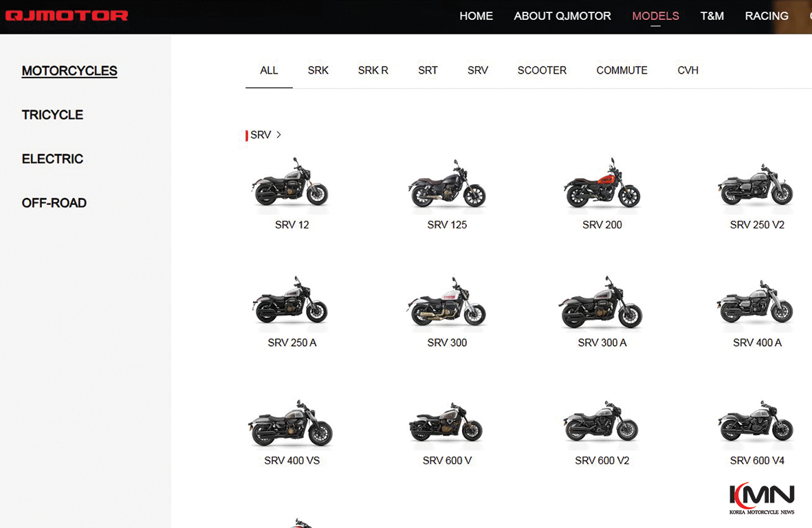812x528 pixels.
Task: Open the orange SRV 200 motorcycle image
Action: [x=602, y=184]
